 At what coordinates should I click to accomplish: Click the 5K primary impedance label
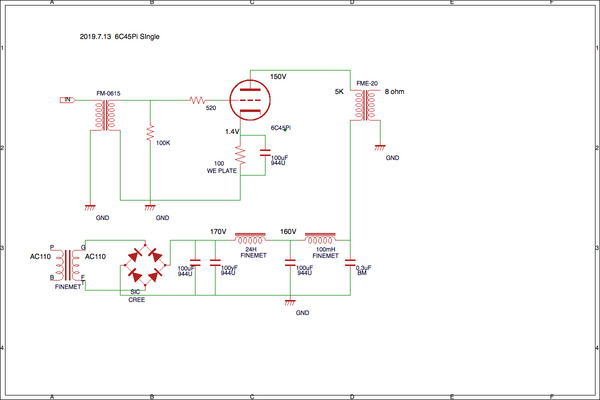coord(339,92)
